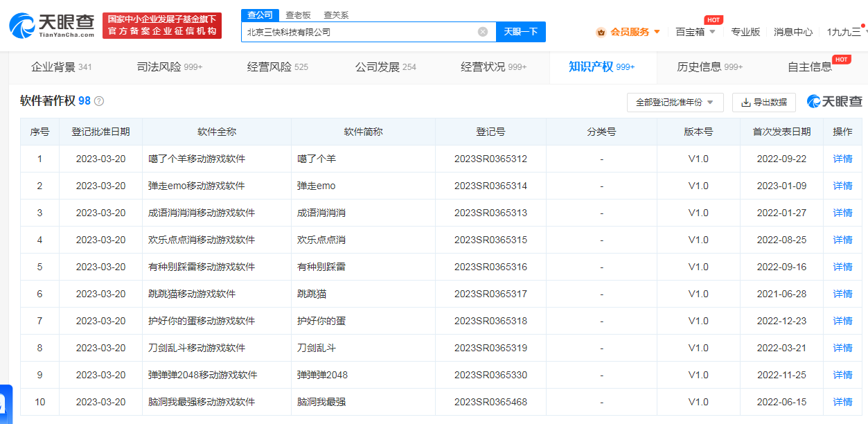Select the text 成语消消消移动游戏软件
868x424 pixels.
[x=202, y=213]
